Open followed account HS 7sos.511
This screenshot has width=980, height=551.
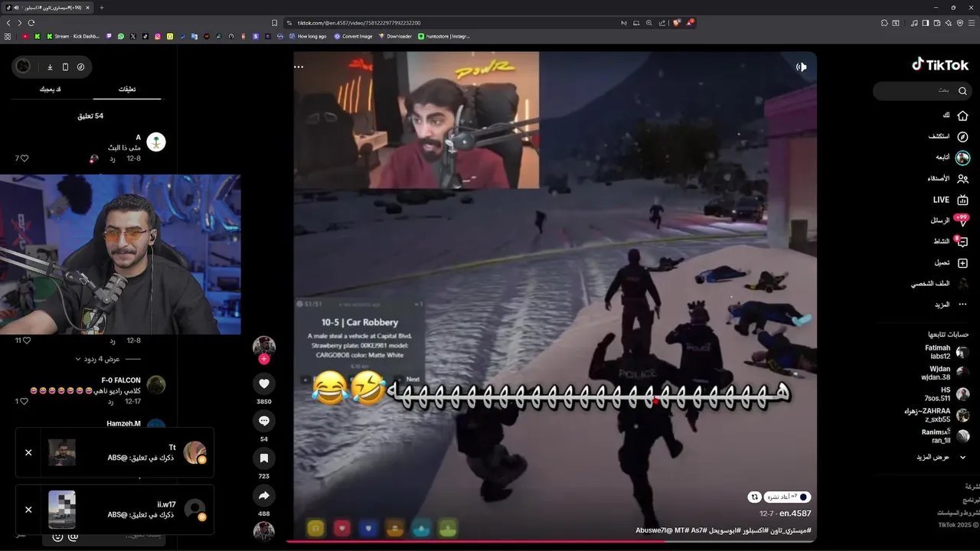[x=947, y=394]
